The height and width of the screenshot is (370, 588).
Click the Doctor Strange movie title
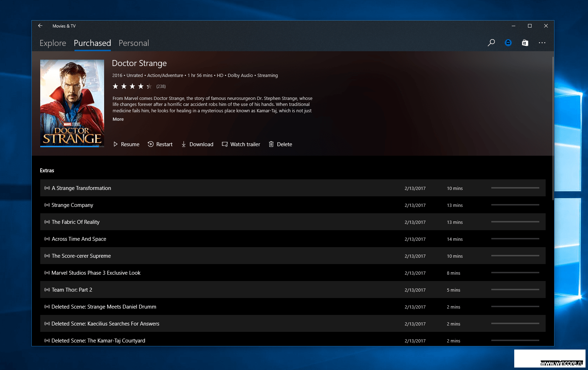139,63
